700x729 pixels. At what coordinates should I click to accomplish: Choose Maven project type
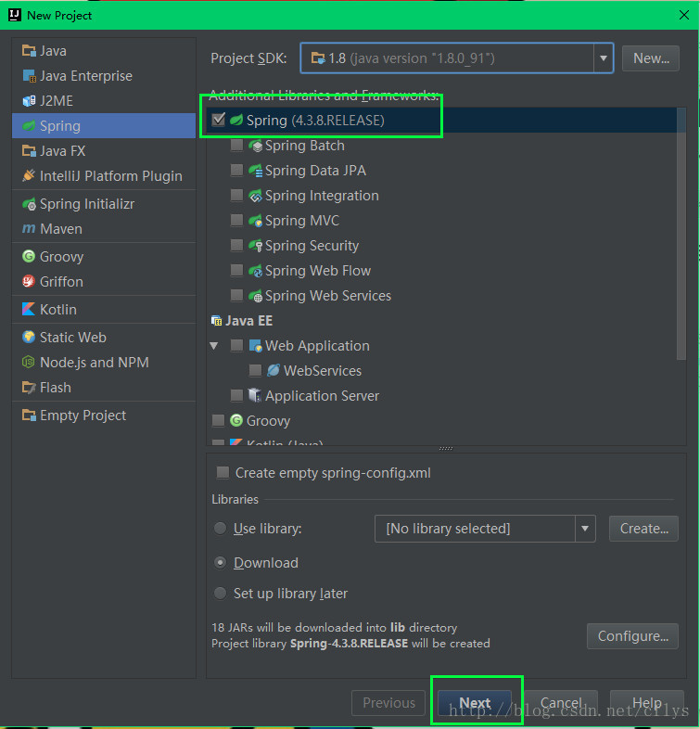coord(104,229)
